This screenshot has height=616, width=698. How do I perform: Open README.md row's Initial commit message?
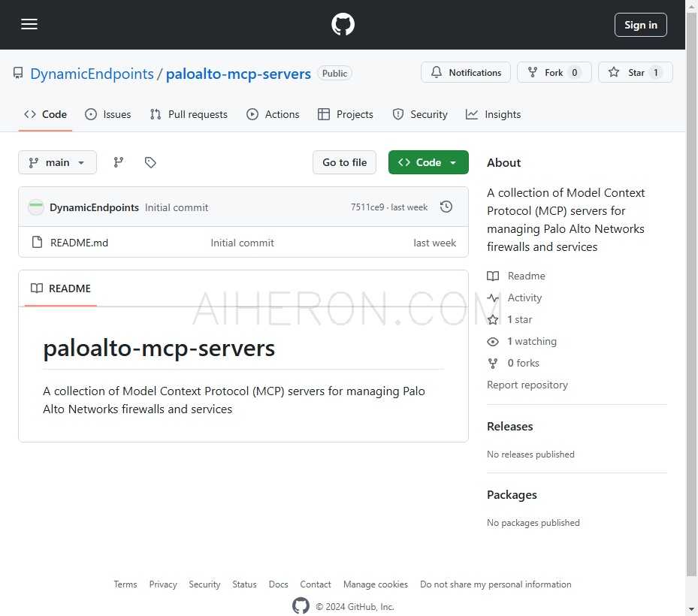(x=242, y=243)
